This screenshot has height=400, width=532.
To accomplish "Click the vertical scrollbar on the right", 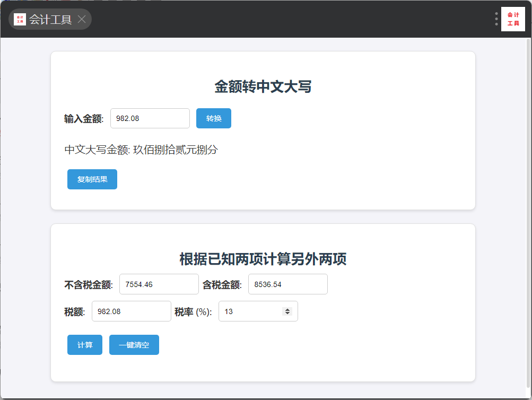I will coord(528,214).
